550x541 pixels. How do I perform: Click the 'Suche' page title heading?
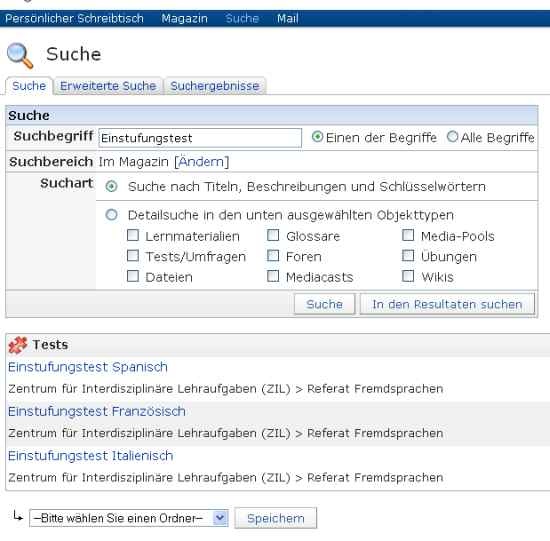74,54
